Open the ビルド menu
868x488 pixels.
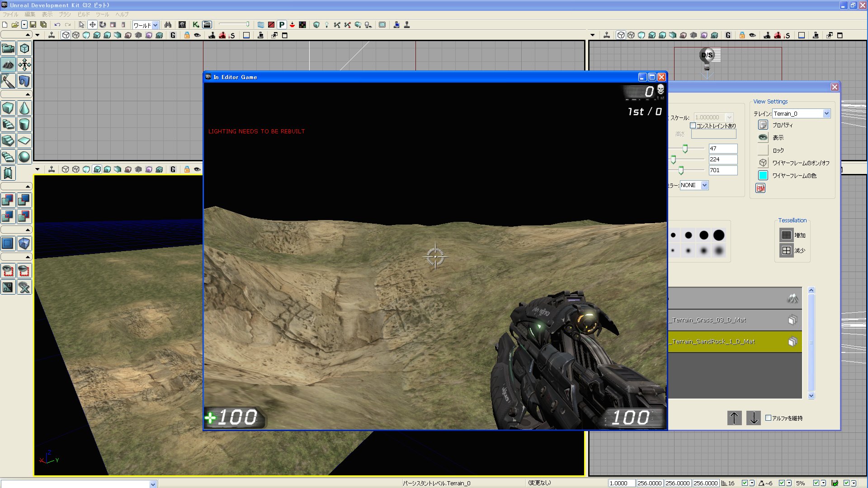[x=84, y=14]
